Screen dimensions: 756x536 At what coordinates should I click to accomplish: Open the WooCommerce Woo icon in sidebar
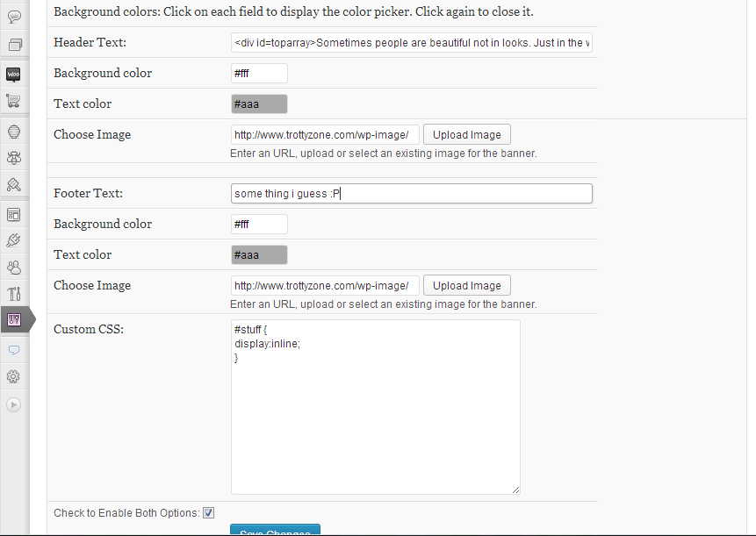click(x=13, y=75)
